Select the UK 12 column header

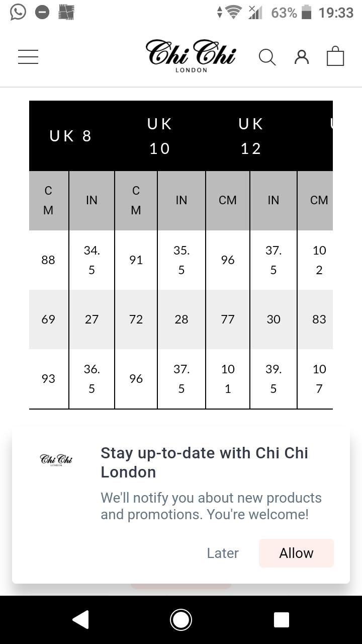click(251, 136)
